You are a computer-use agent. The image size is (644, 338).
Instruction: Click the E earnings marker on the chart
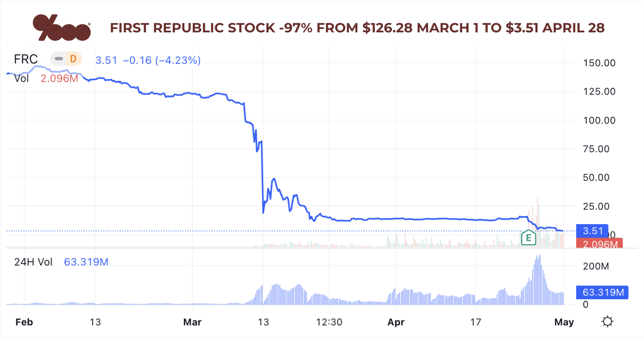coord(528,238)
